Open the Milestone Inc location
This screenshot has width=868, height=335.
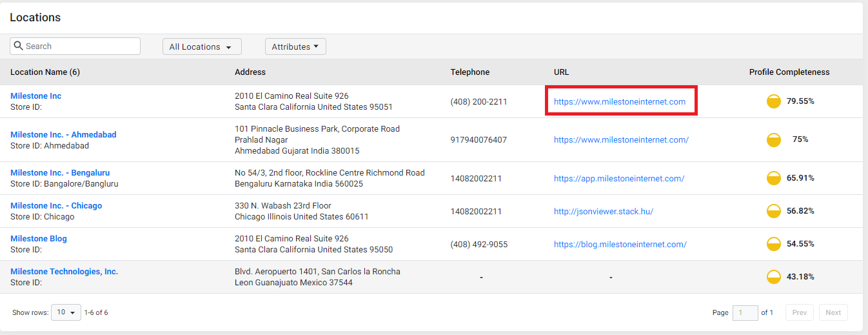(x=36, y=96)
